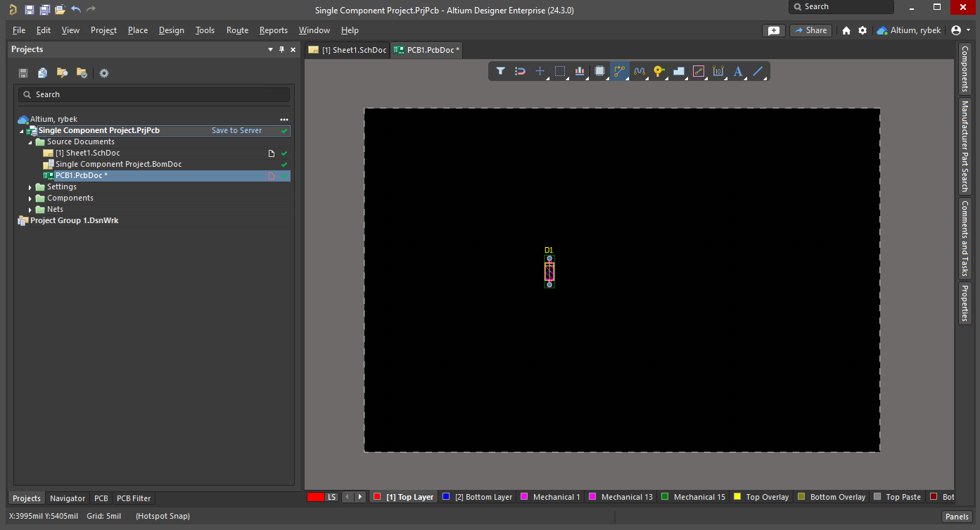Viewport: 980px width, 530px height.
Task: Open the Properties side panel
Action: pos(965,303)
